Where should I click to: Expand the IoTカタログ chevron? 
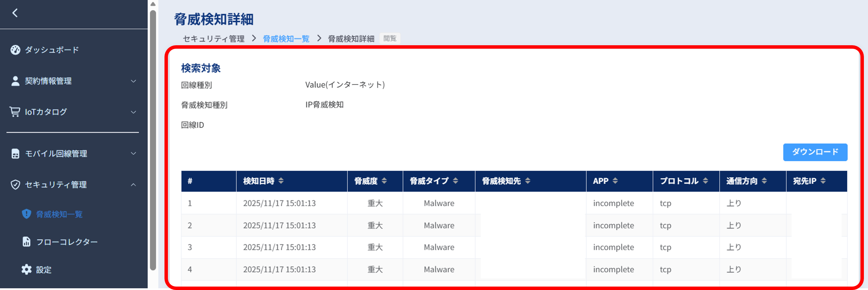click(x=134, y=112)
